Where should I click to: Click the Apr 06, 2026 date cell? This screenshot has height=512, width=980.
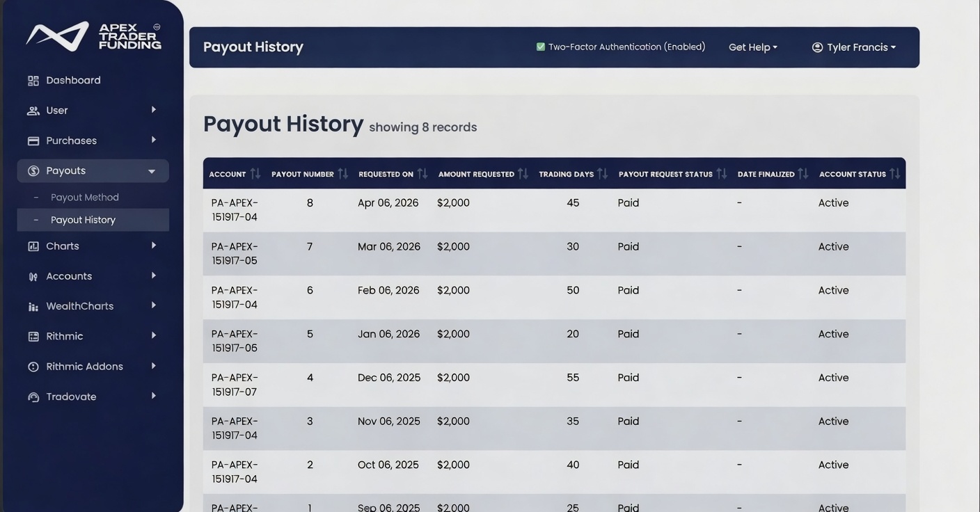tap(388, 203)
